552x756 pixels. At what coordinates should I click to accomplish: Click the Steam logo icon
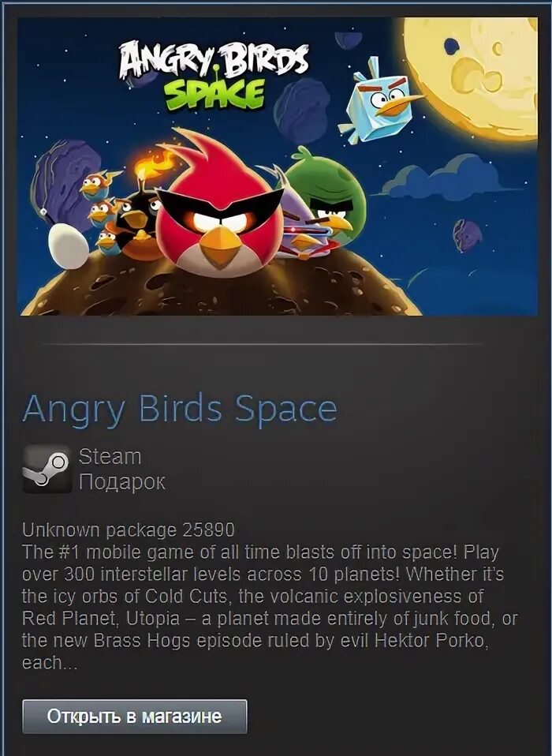[47, 469]
